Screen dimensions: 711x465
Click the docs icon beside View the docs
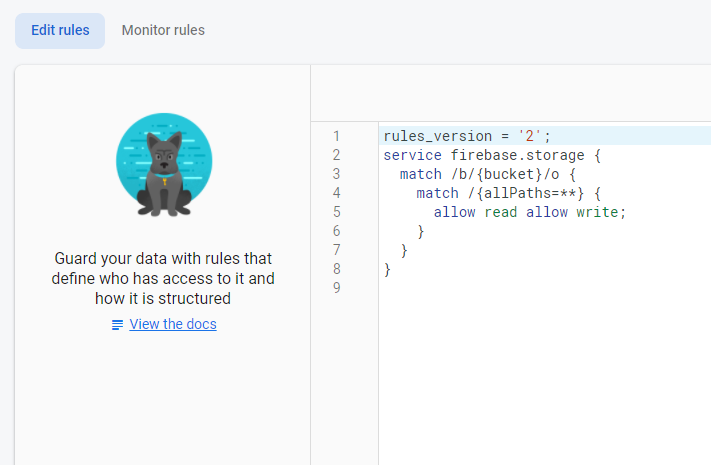point(117,325)
